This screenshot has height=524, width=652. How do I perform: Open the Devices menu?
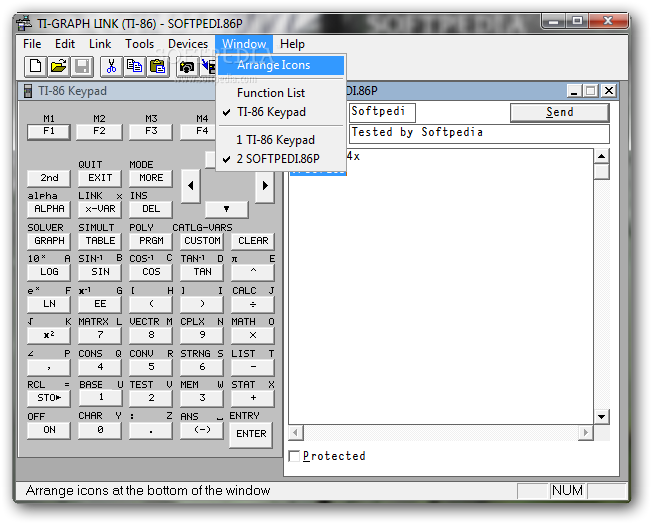(188, 44)
